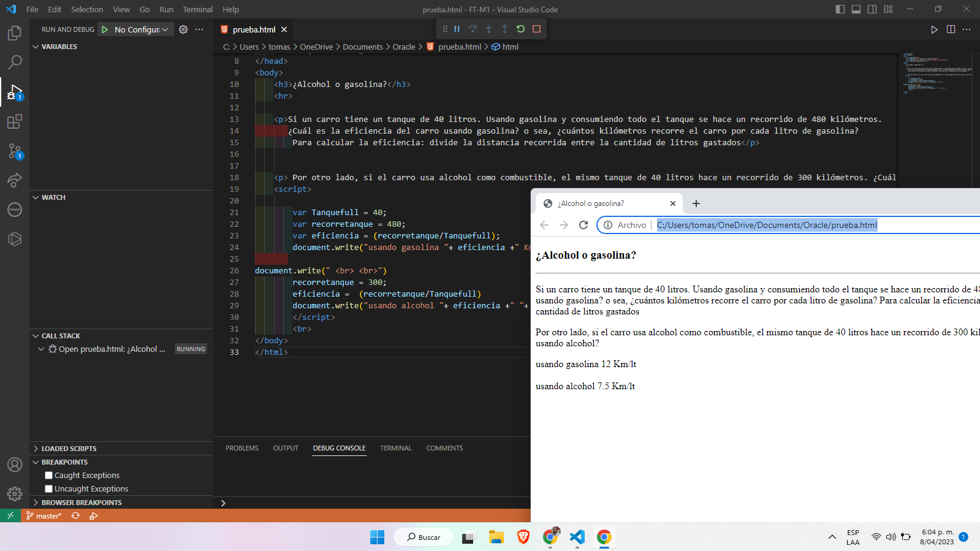Close the ¿Alcohol o gasolina? Chrome tab

(x=673, y=203)
